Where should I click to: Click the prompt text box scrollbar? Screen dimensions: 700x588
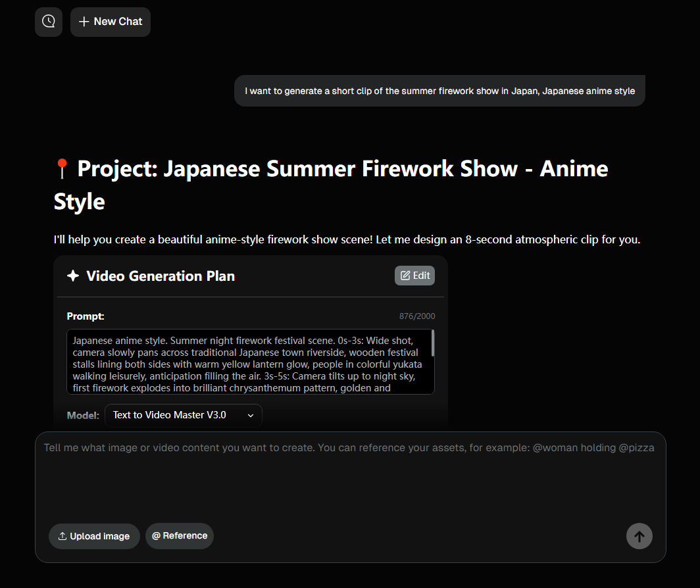pos(432,344)
